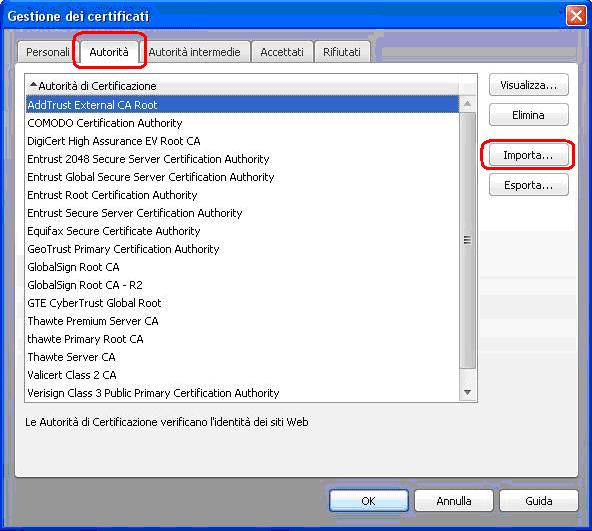Screen dimensions: 592x531
Task: Open the Visualizza... certificate viewer
Action: click(x=528, y=85)
